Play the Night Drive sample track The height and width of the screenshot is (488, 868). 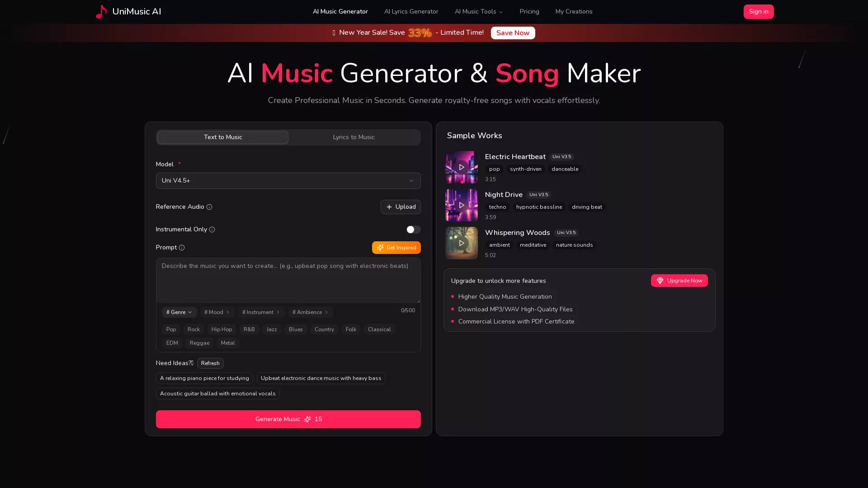click(461, 205)
